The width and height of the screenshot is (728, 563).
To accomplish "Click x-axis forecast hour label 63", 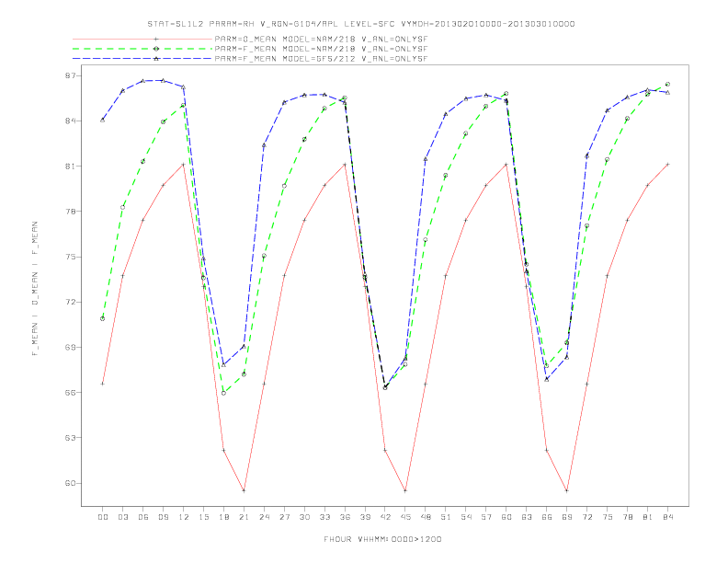I will (527, 517).
